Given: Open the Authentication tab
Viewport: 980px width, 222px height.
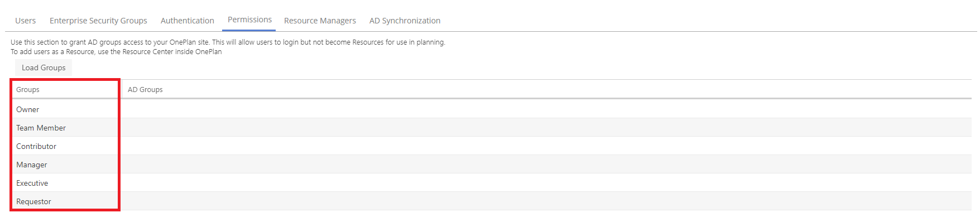Looking at the screenshot, I should coord(188,21).
